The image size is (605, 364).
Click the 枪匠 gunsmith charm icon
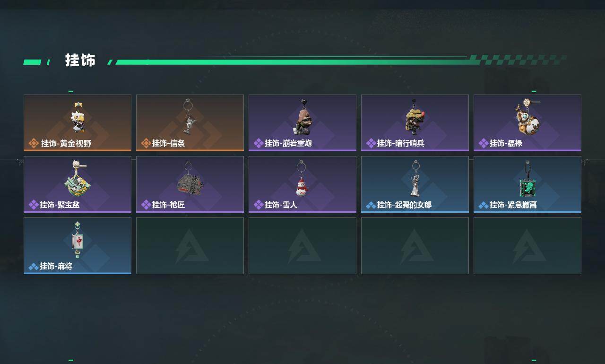tap(189, 178)
